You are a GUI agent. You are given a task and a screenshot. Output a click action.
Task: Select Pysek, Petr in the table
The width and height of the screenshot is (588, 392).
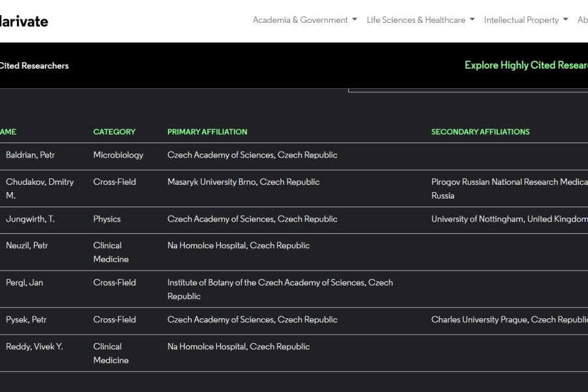pos(26,320)
